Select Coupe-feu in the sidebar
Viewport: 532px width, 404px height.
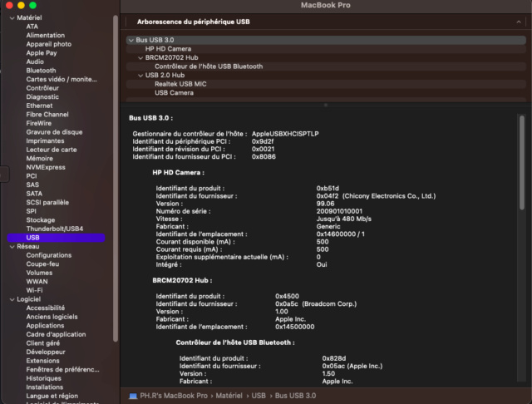[42, 264]
